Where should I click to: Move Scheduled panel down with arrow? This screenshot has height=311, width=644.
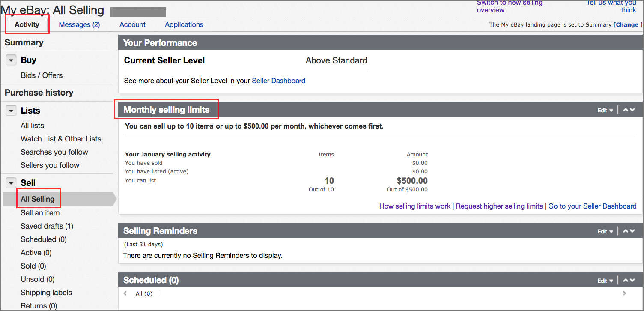(632, 281)
